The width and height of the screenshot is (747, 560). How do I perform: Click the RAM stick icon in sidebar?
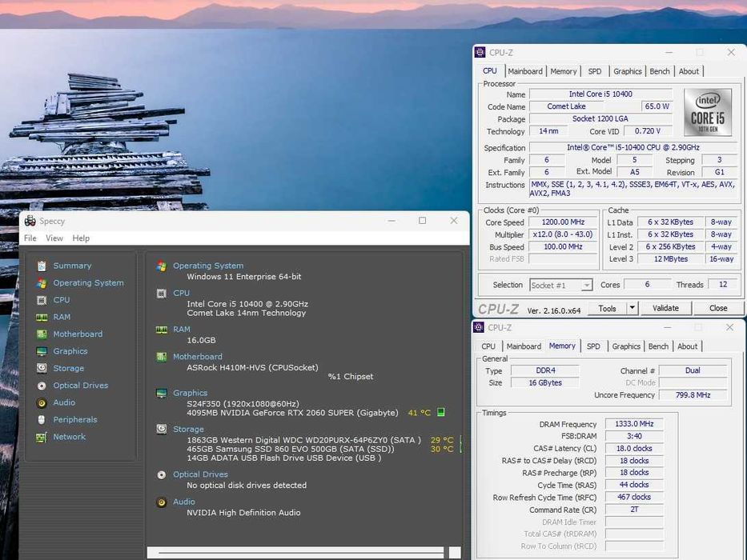coord(42,317)
